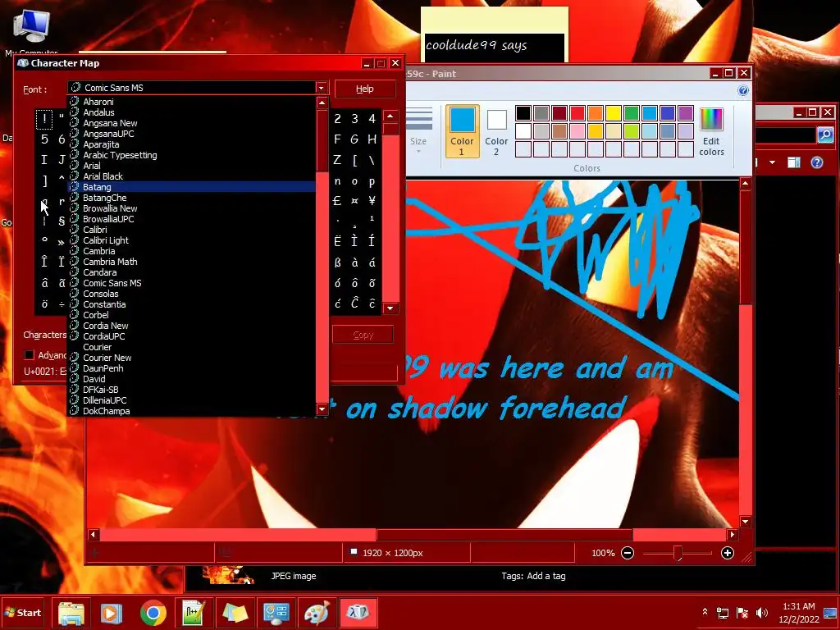Image resolution: width=840 pixels, height=630 pixels.
Task: Open File Explorer from taskbar
Action: [71, 613]
